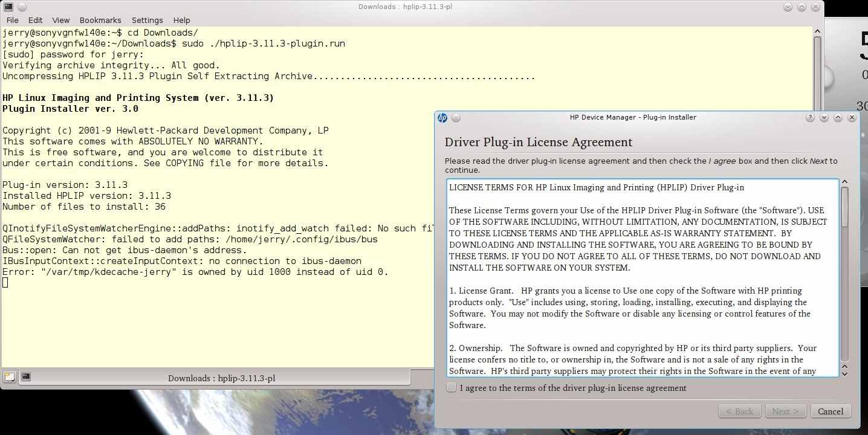This screenshot has width=868, height=435.
Task: Expand the Settings menu in Konsole
Action: point(147,20)
